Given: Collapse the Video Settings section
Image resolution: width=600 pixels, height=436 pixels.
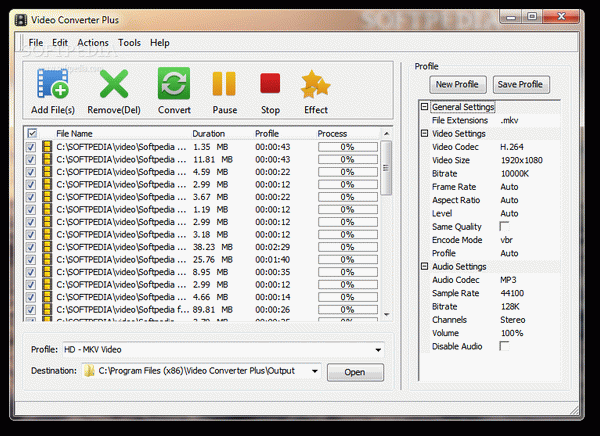Looking at the screenshot, I should pos(424,133).
